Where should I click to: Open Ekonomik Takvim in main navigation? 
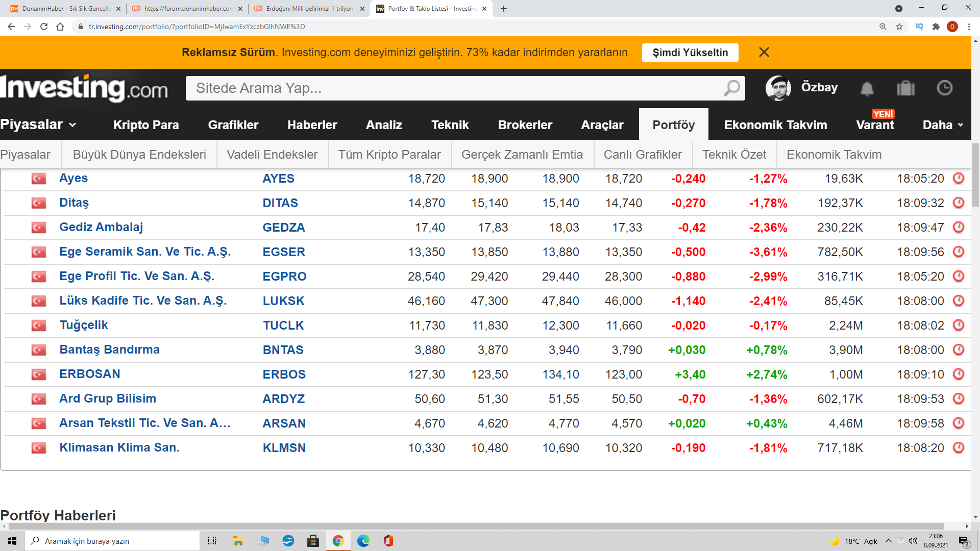[x=776, y=125]
